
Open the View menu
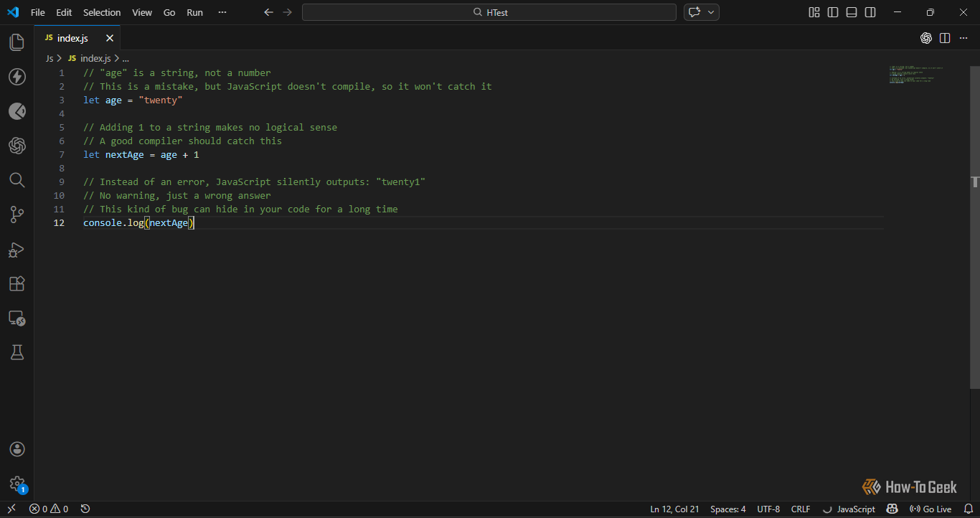coord(142,12)
